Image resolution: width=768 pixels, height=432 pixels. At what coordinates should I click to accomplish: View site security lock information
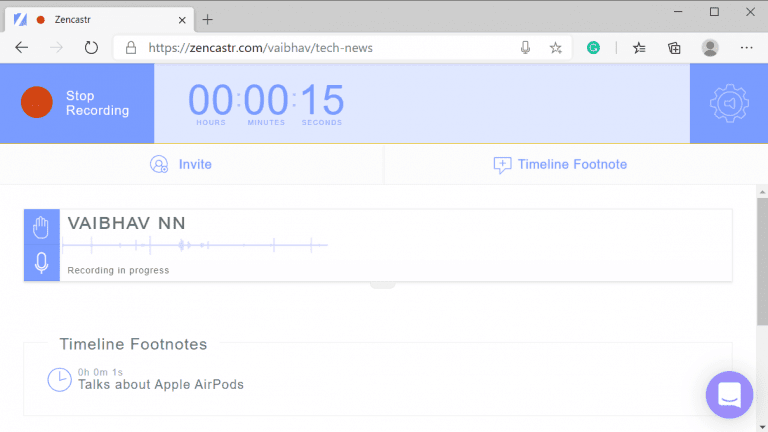[131, 48]
